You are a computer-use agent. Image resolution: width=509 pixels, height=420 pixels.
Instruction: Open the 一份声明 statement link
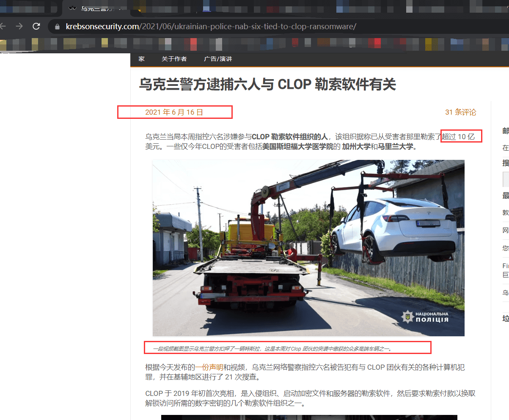point(209,367)
